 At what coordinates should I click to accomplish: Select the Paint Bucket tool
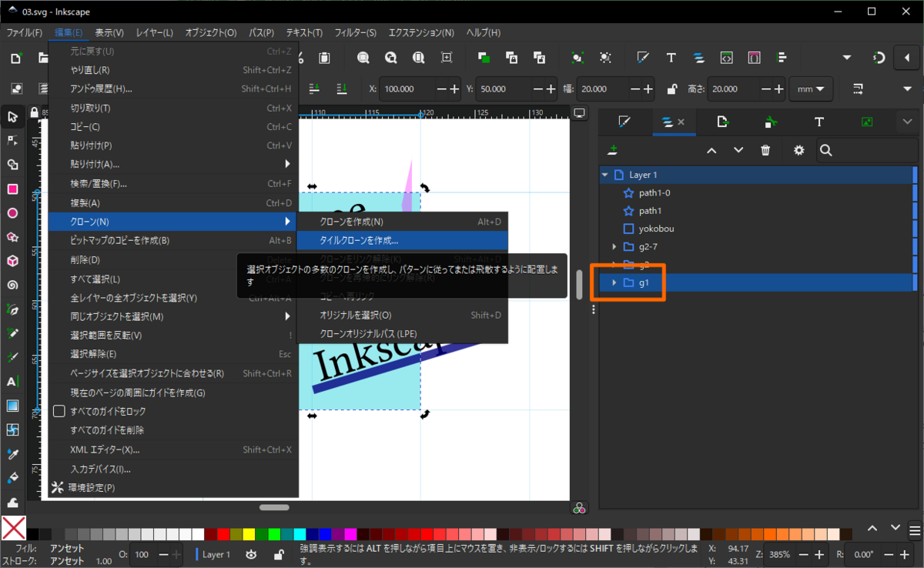point(12,477)
